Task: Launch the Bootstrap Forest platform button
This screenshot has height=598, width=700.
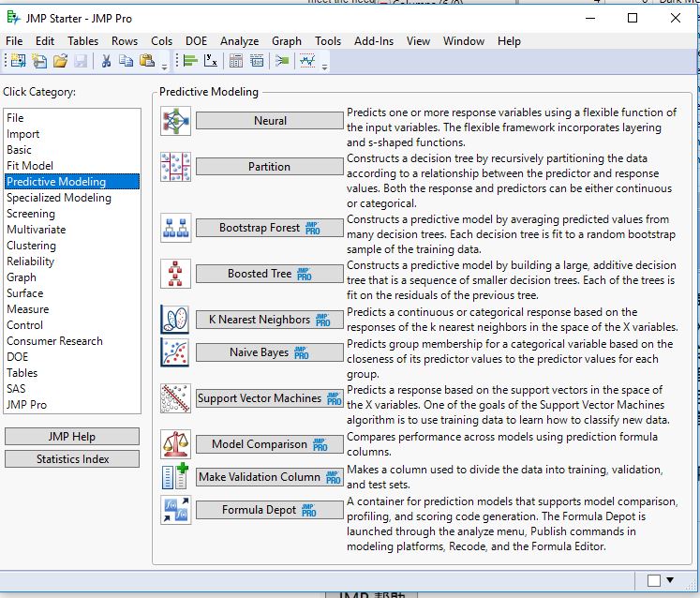Action: [269, 228]
